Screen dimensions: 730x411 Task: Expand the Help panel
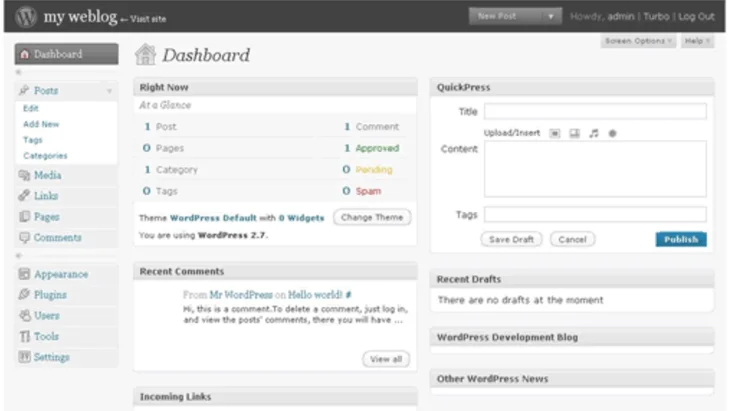point(697,41)
